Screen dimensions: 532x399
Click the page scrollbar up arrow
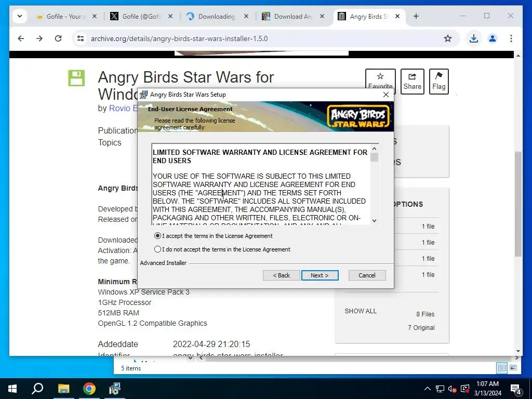[x=518, y=55]
